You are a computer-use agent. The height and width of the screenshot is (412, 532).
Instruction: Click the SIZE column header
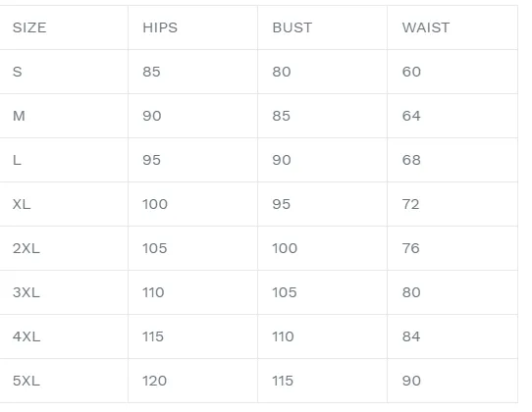point(29,27)
